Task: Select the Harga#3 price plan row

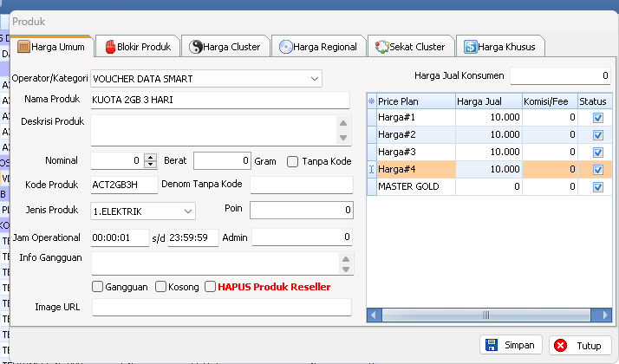Action: (490, 153)
